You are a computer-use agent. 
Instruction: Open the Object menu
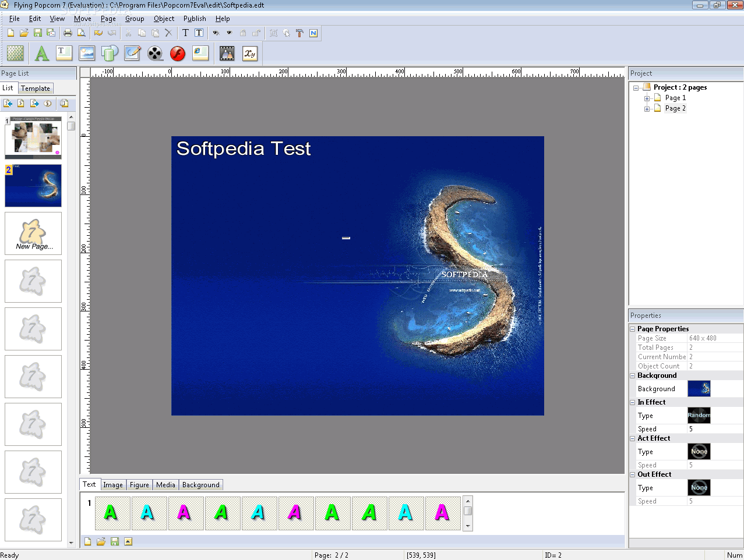(x=164, y=19)
